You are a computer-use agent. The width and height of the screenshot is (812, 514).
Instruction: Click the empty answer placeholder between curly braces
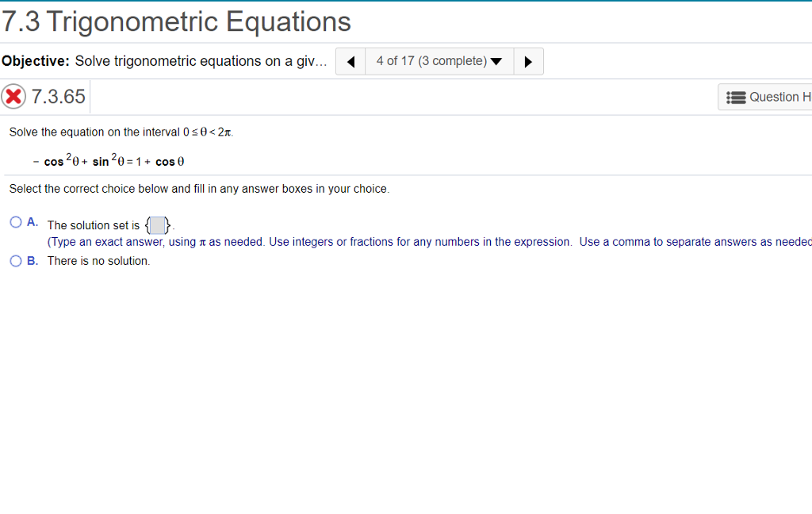(157, 225)
